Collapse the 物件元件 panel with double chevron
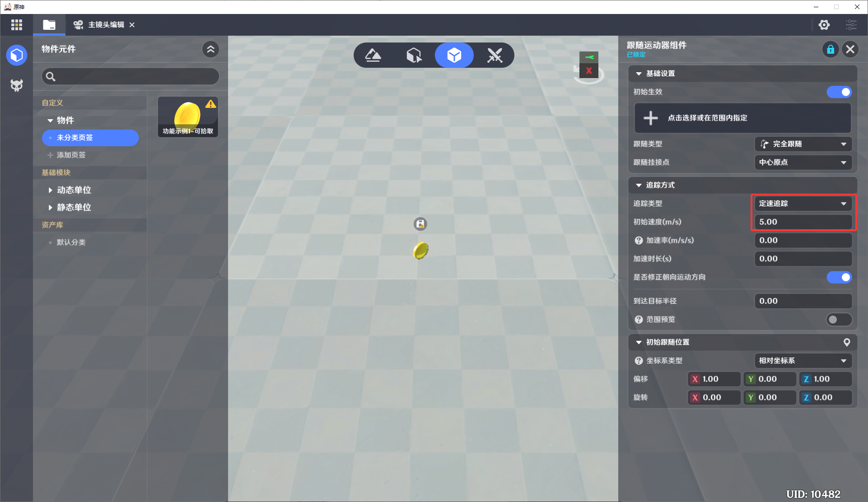 [210, 49]
